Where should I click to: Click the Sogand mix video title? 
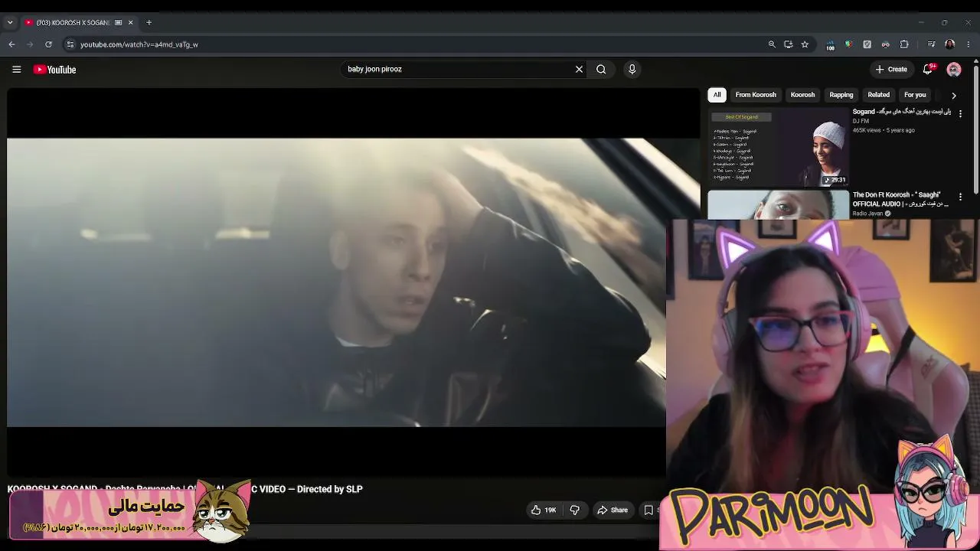[x=902, y=112]
